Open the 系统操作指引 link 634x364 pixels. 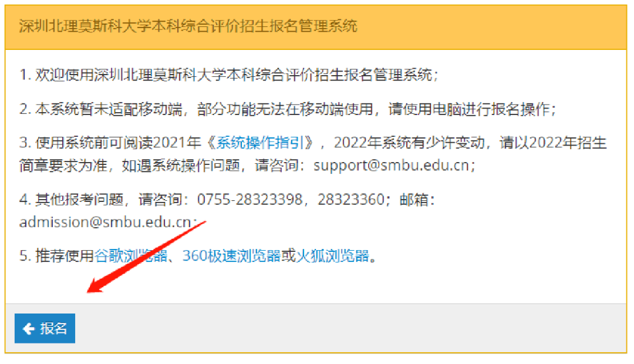click(x=260, y=143)
